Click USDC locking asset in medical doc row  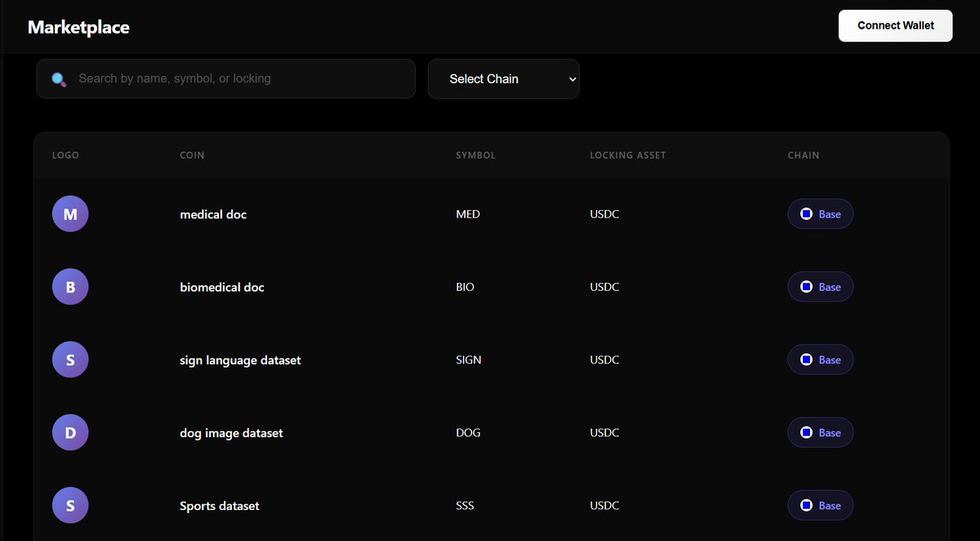coord(604,214)
